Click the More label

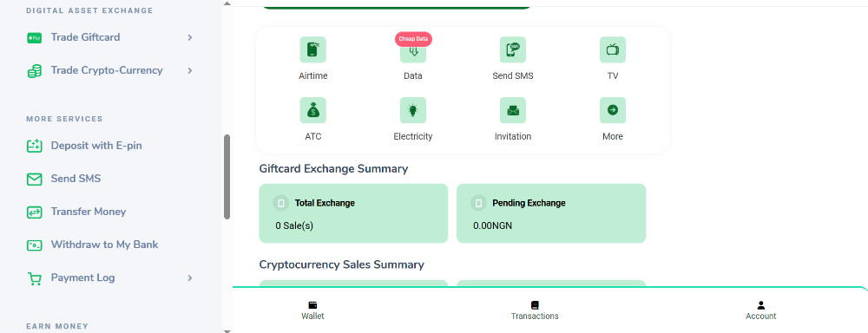[x=613, y=137]
